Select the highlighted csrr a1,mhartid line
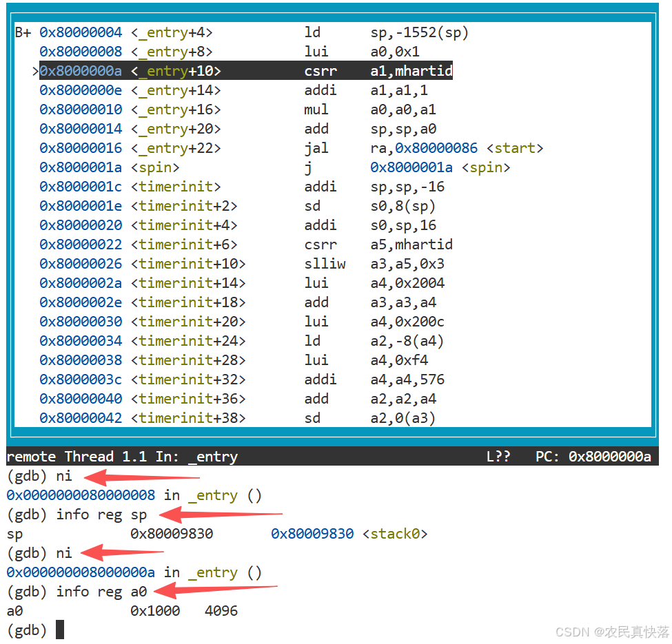 point(245,71)
